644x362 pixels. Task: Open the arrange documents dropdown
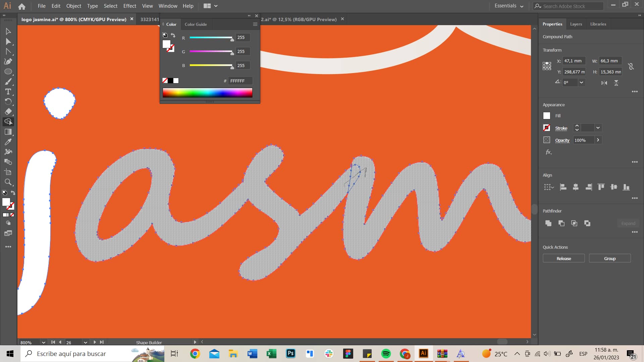click(x=211, y=6)
